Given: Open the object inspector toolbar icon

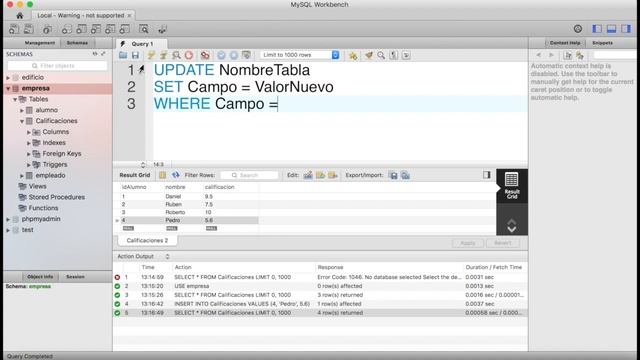Looking at the screenshot, I should (x=47, y=29).
